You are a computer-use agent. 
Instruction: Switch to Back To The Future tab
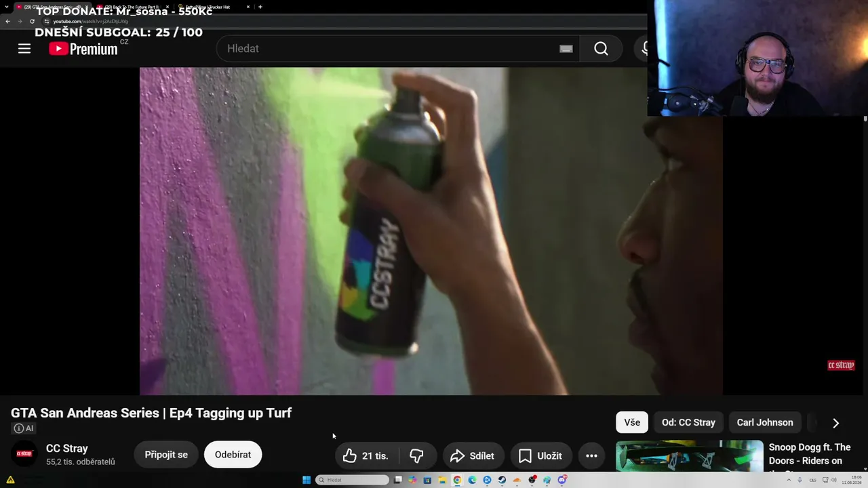132,7
